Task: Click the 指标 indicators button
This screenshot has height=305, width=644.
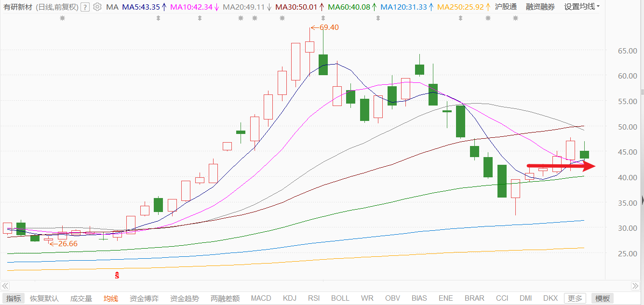Action: click(13, 298)
